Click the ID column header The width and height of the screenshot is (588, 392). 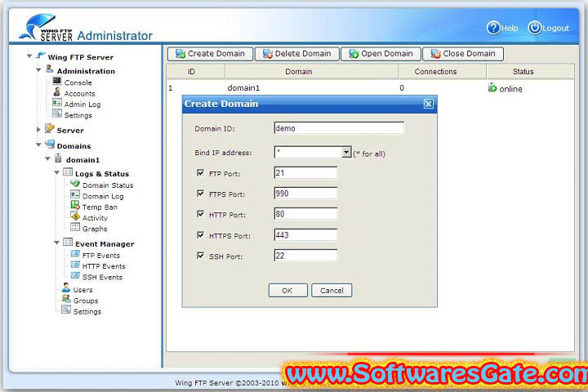[195, 71]
